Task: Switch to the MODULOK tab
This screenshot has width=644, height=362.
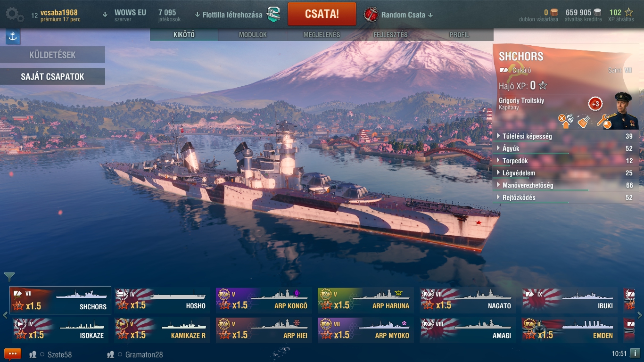Action: coord(253,35)
